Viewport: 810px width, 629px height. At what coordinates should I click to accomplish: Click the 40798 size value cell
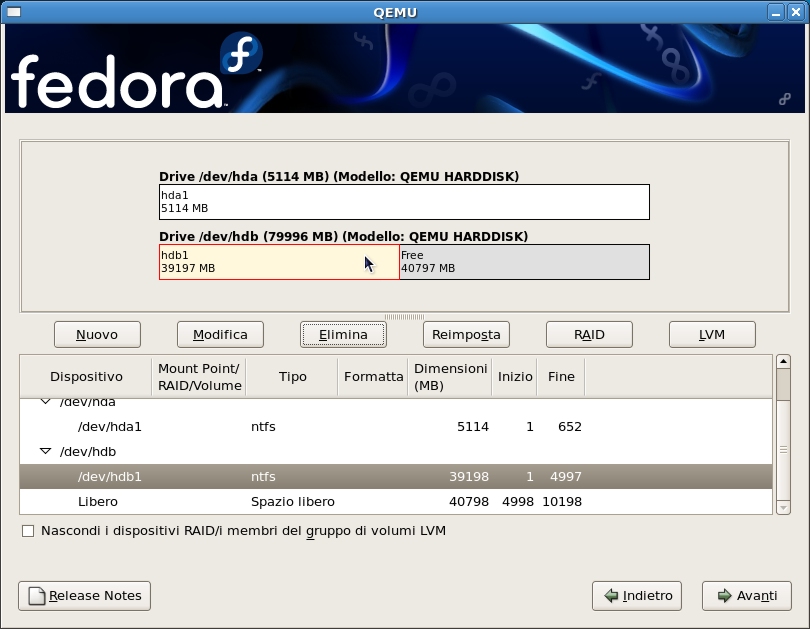469,501
